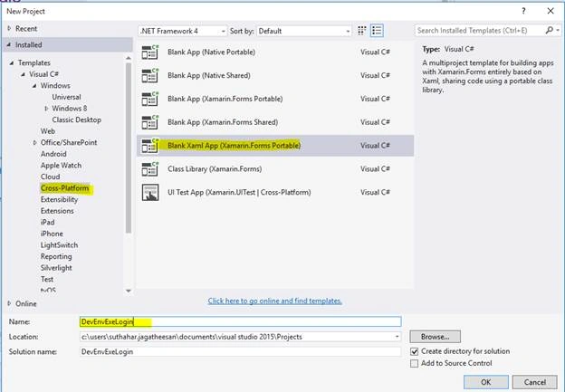Click the Blank App (Native Shared) template icon
This screenshot has height=392, width=565.
pyautogui.click(x=150, y=76)
